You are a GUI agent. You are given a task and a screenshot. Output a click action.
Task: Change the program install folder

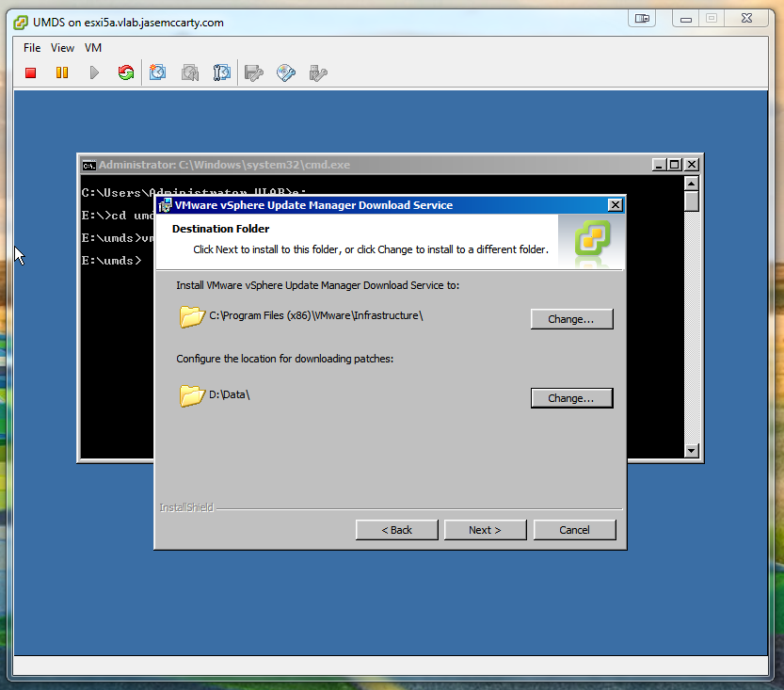(x=571, y=319)
